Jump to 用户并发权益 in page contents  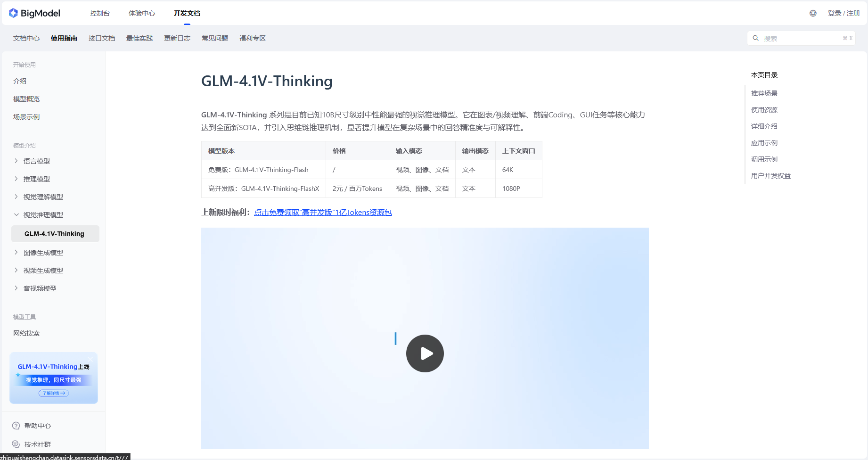(x=771, y=176)
